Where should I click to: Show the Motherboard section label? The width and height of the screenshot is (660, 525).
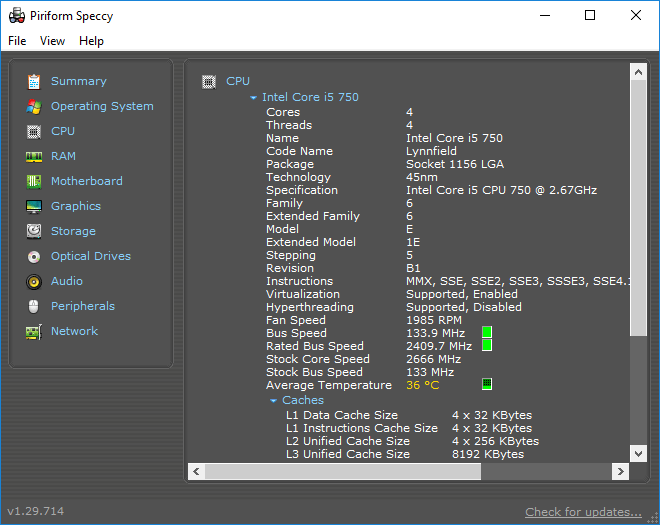87,181
